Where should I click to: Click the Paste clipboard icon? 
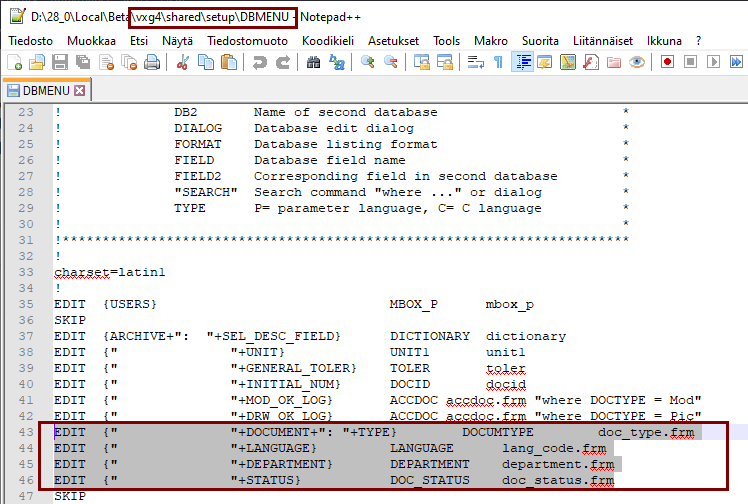click(229, 62)
